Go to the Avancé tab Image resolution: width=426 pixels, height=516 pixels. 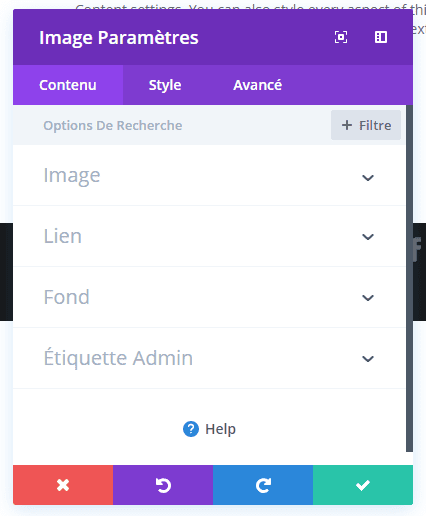pyautogui.click(x=257, y=85)
